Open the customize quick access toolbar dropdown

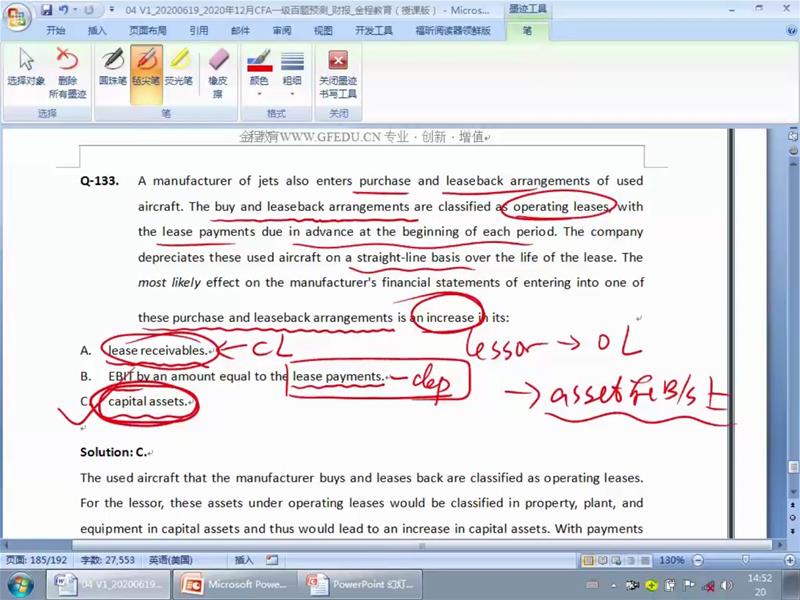coord(112,10)
